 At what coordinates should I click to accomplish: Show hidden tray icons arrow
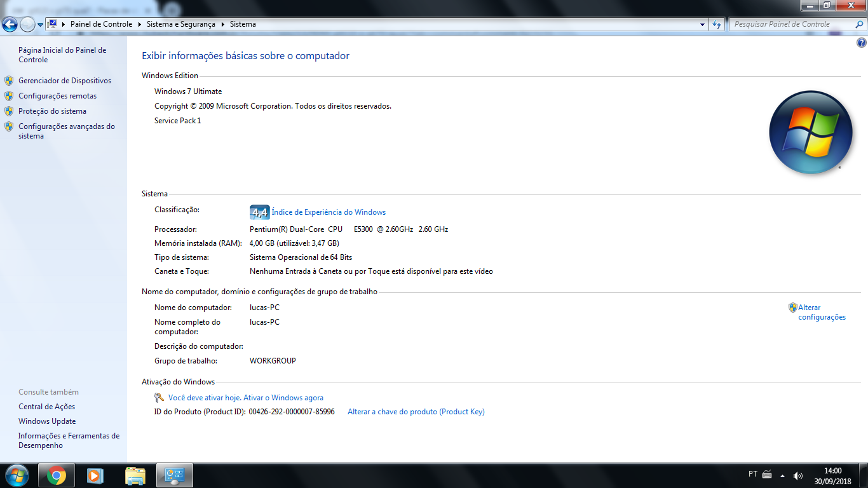coord(782,475)
